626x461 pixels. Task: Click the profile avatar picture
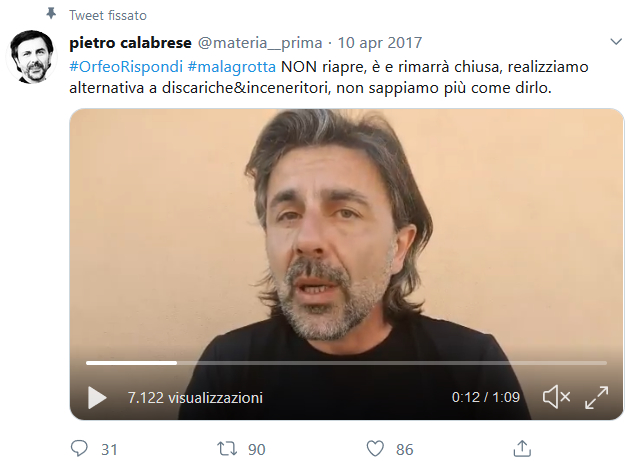[32, 57]
